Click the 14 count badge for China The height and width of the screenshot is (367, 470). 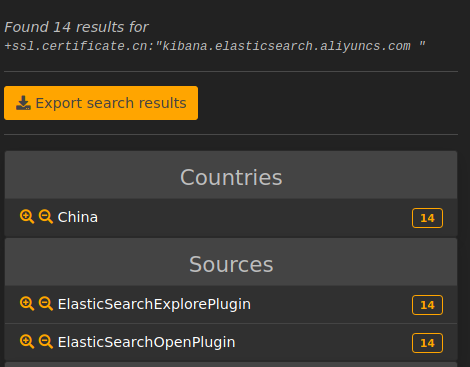click(x=427, y=218)
